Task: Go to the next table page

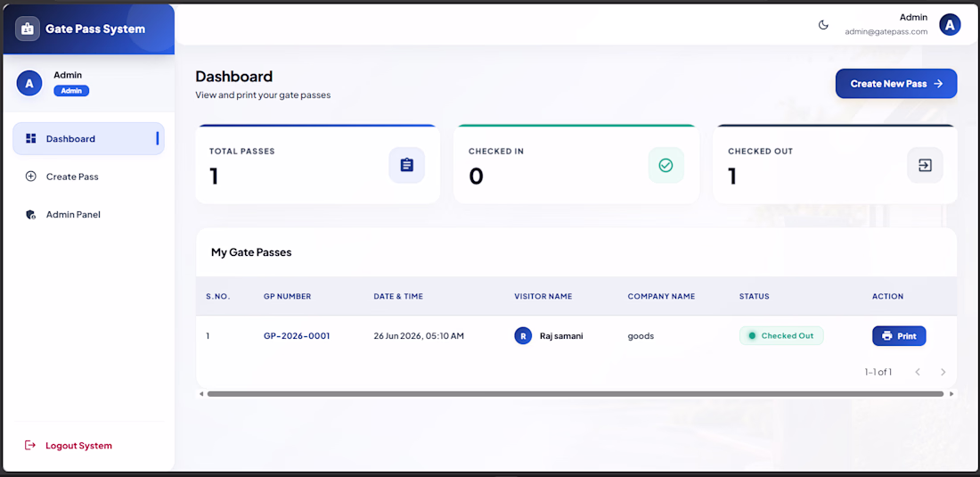Action: (943, 372)
